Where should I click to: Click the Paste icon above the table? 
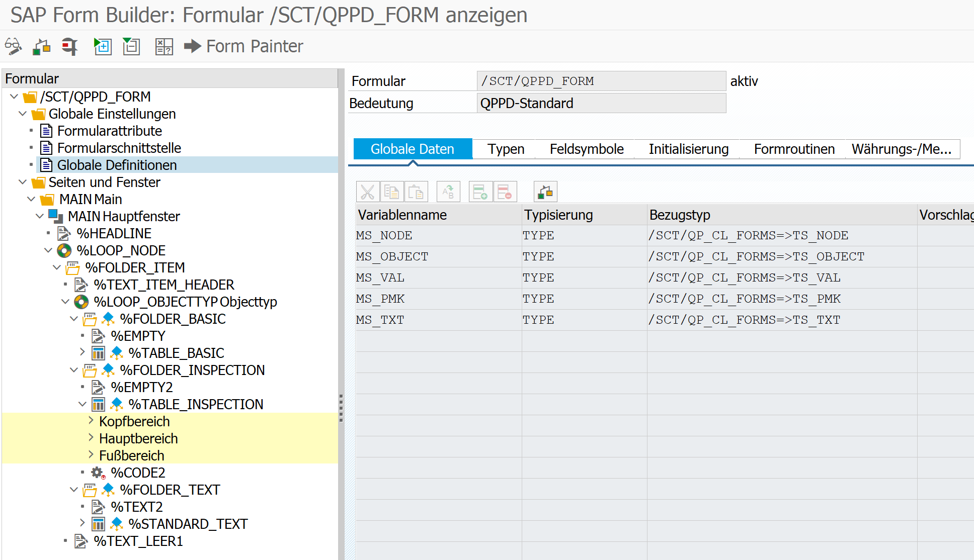click(x=416, y=192)
